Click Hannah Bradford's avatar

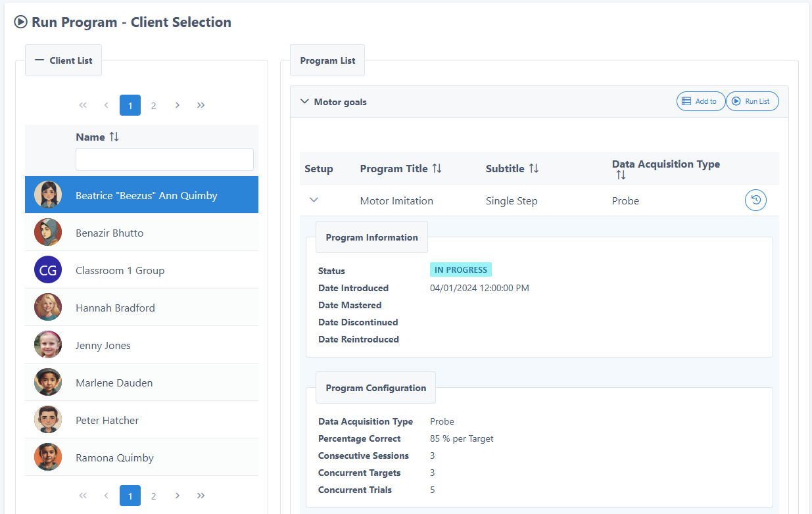(48, 308)
